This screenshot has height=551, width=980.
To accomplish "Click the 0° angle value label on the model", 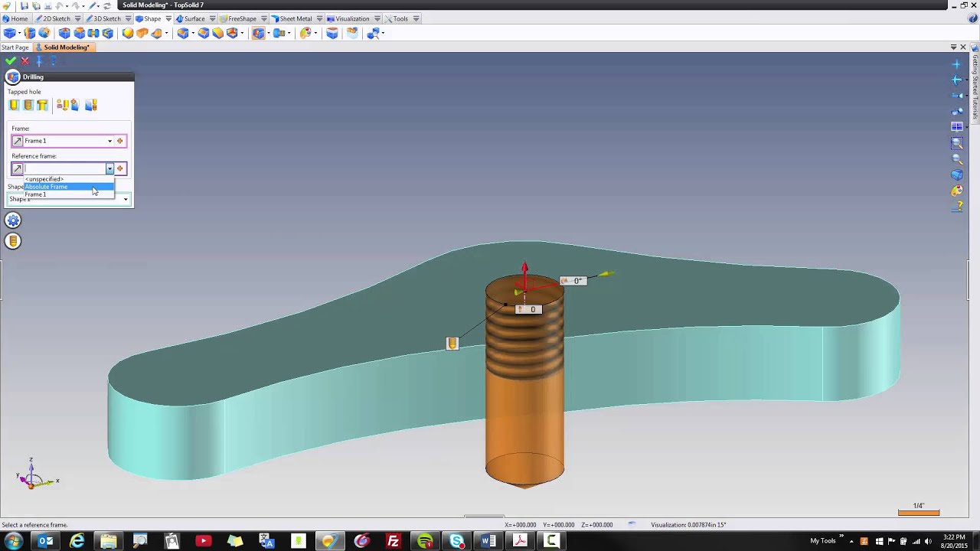I will (574, 281).
